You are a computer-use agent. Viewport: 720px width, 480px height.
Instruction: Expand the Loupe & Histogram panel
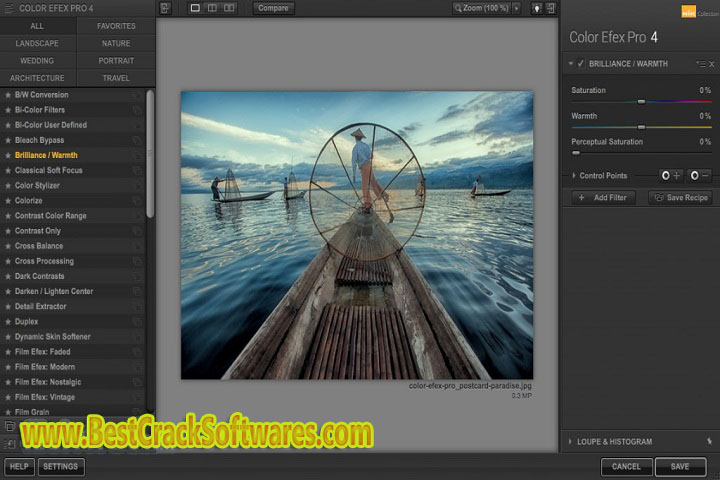click(x=570, y=441)
